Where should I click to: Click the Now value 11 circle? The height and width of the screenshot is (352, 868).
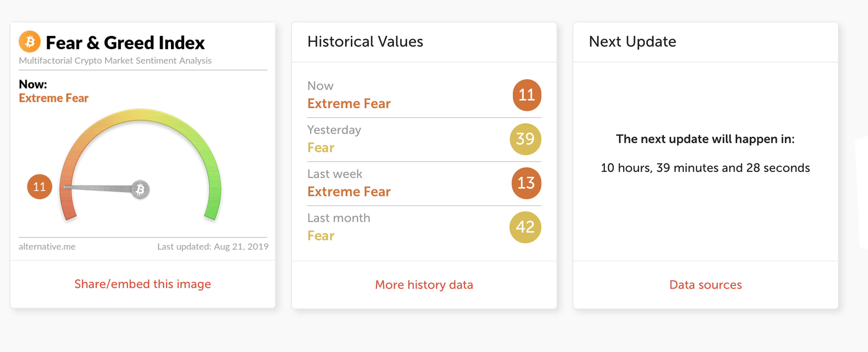click(x=527, y=95)
